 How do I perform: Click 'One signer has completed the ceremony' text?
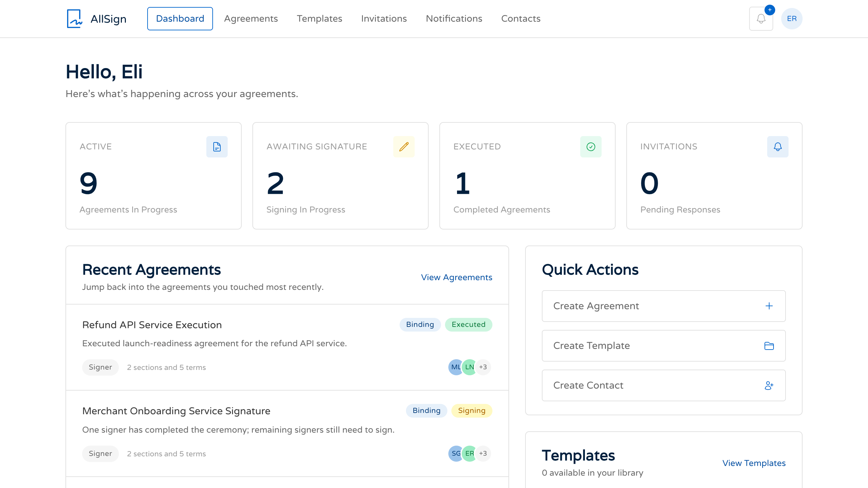(238, 430)
